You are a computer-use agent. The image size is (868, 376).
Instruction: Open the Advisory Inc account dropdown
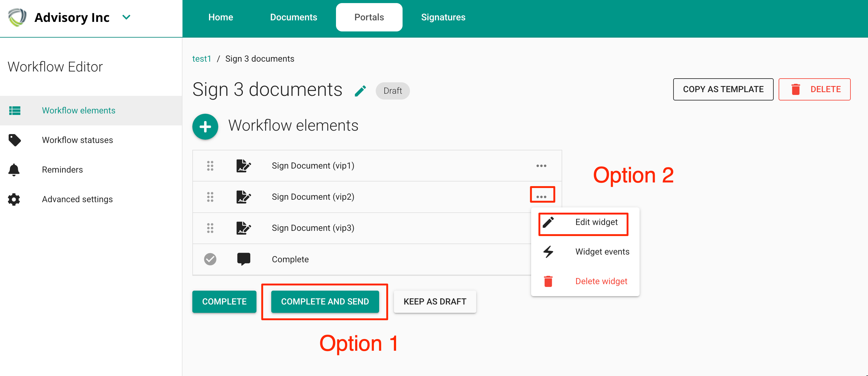click(126, 17)
